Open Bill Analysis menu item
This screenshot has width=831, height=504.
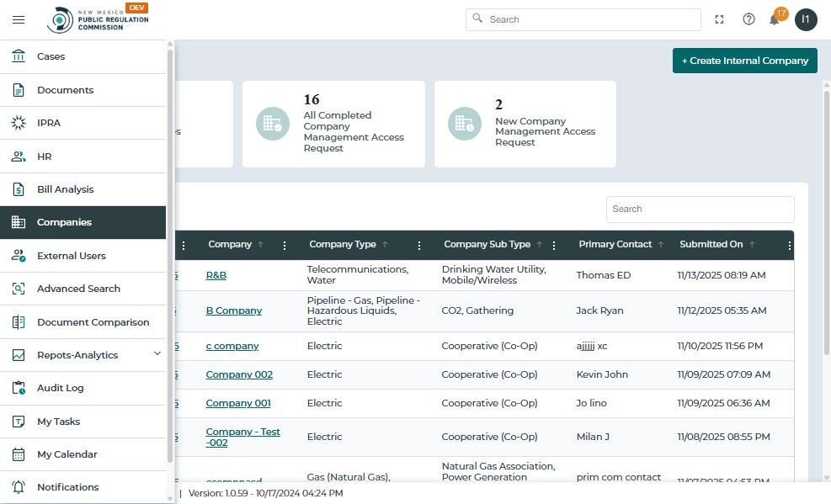pos(83,189)
